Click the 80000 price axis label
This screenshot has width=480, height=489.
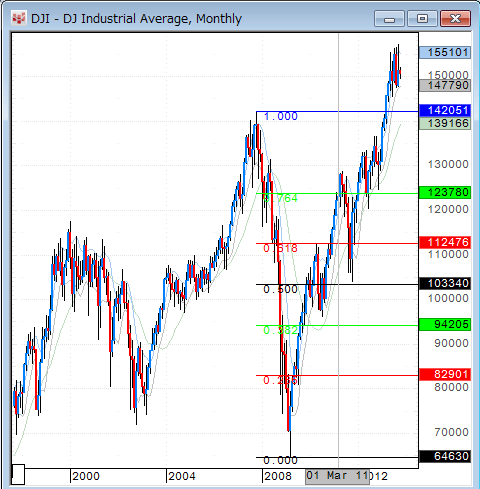pyautogui.click(x=451, y=387)
